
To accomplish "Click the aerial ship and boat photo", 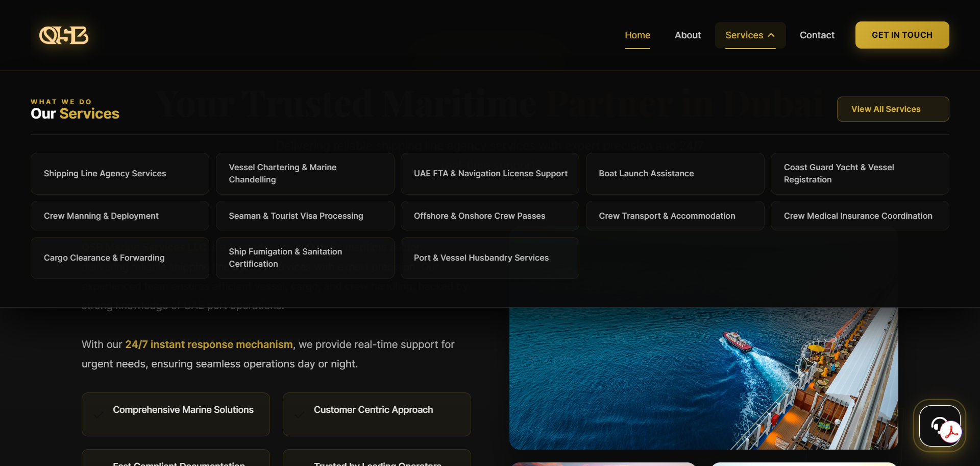I will pos(703,378).
